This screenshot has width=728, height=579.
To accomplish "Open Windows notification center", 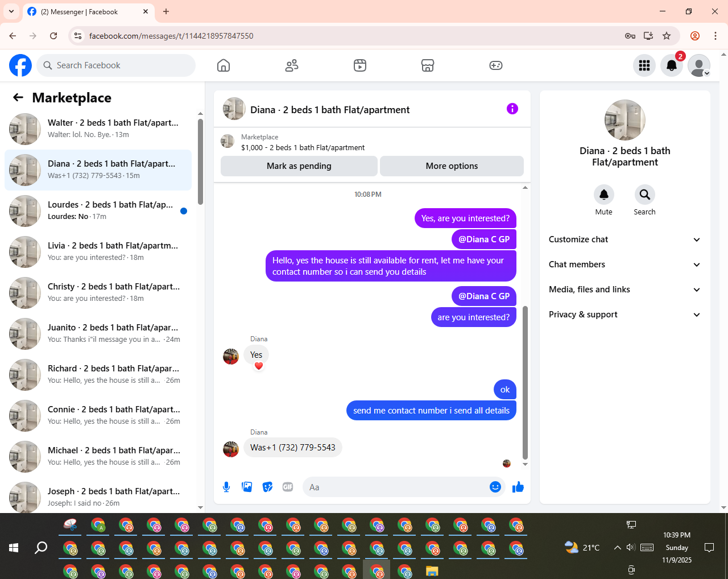I will tap(709, 548).
